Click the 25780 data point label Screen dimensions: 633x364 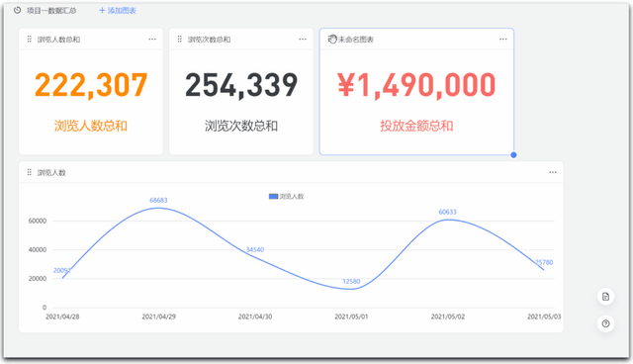544,262
